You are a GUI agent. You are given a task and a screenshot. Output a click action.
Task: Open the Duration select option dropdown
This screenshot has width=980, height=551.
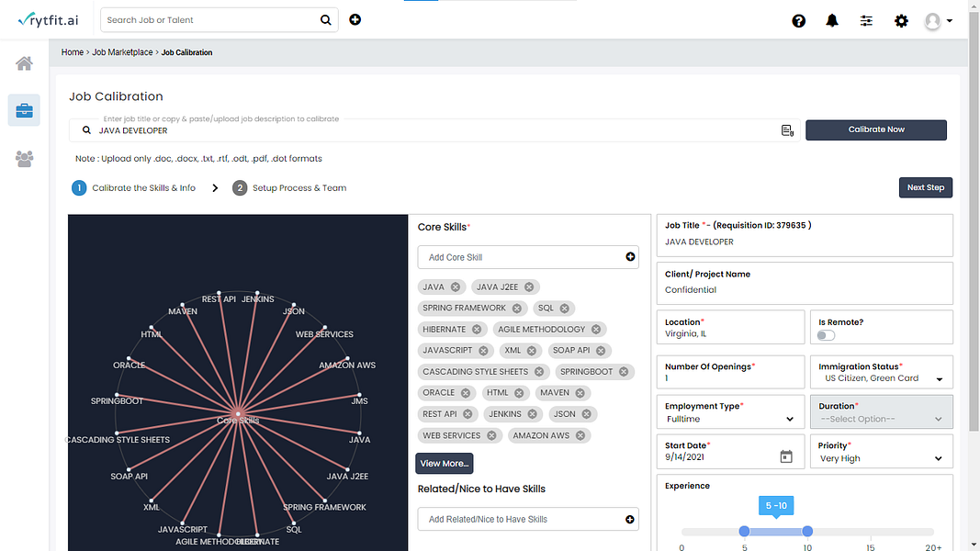[x=881, y=419]
